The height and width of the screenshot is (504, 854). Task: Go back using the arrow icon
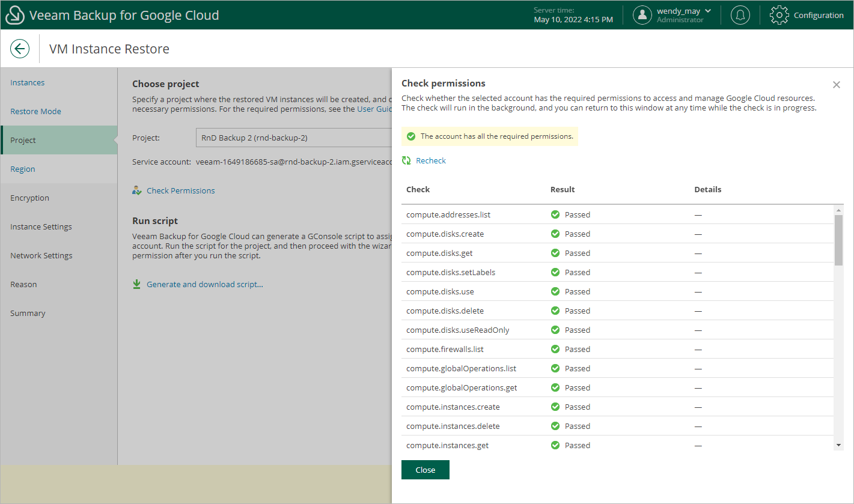pyautogui.click(x=20, y=49)
